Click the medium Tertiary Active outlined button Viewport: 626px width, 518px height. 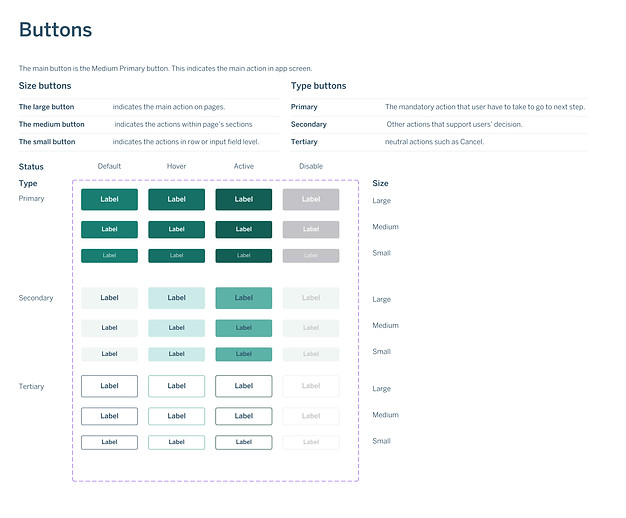(244, 416)
